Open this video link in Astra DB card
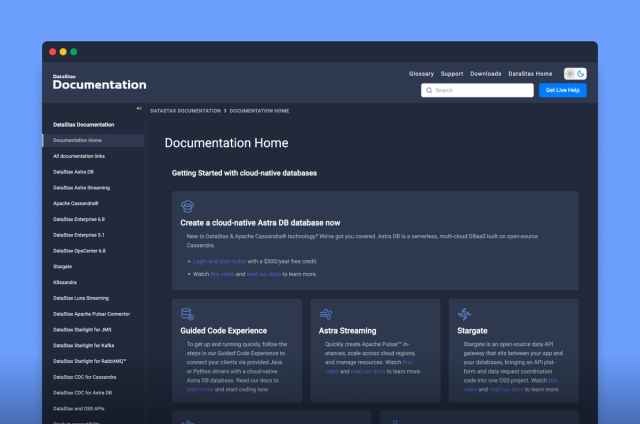 pos(222,274)
